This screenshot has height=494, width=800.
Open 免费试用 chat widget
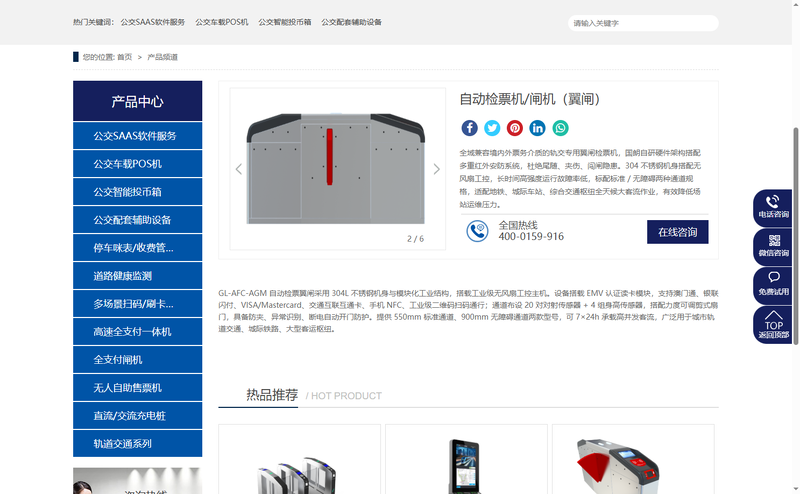point(773,285)
